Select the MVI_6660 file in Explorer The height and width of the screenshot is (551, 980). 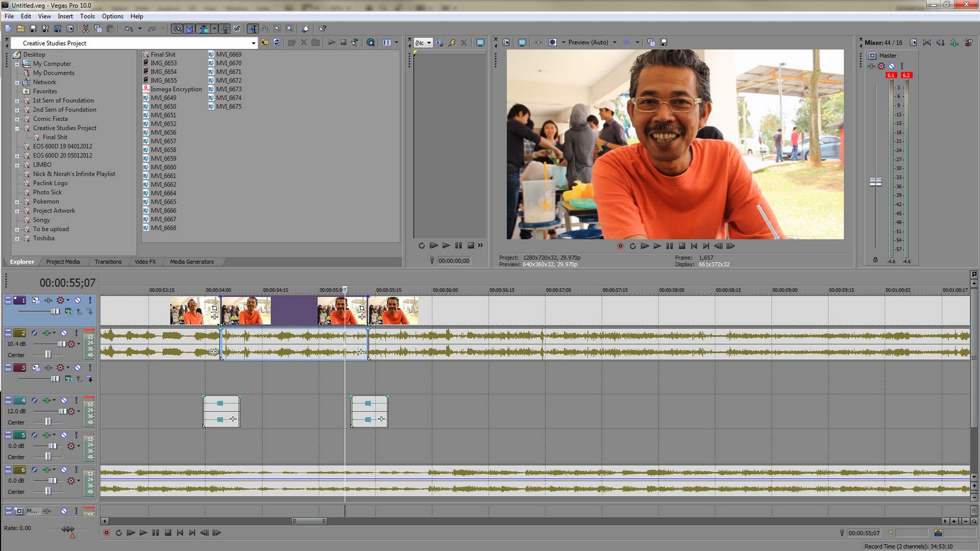[164, 167]
